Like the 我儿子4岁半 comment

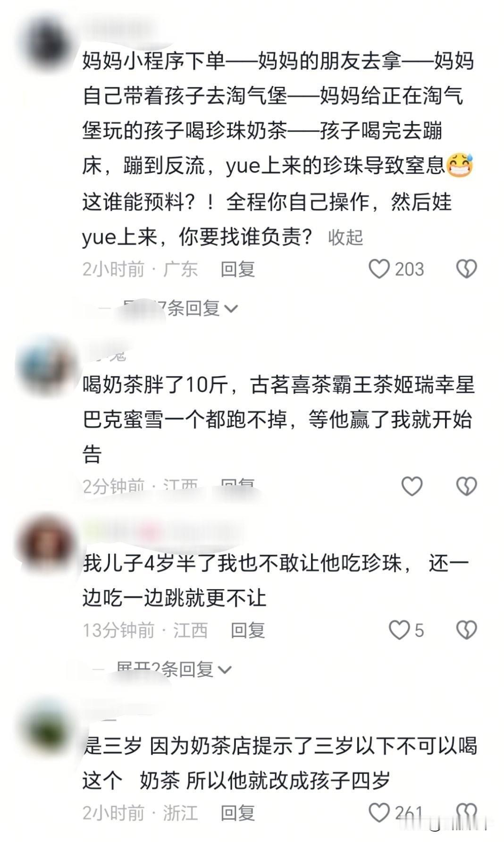point(399,630)
